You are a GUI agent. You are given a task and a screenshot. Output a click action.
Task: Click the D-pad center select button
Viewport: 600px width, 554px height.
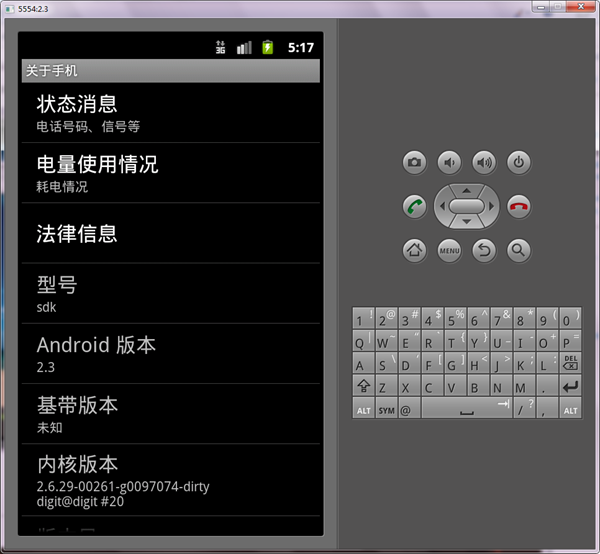[x=467, y=207]
